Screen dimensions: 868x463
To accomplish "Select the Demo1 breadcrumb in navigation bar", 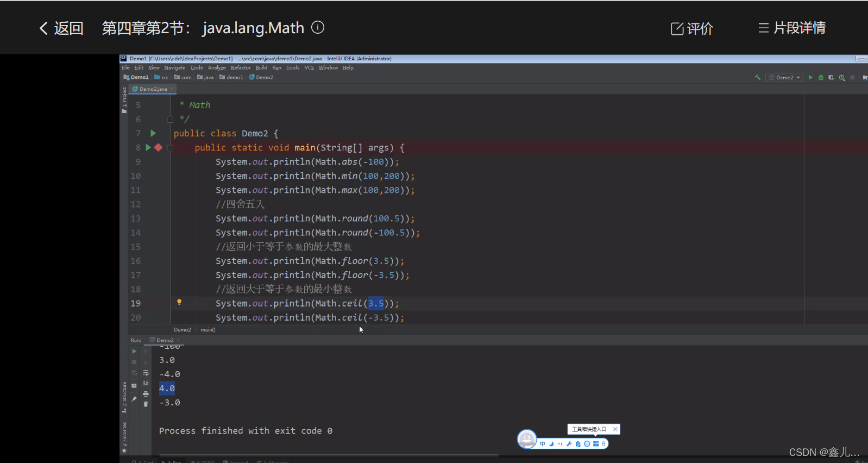I will coord(136,77).
